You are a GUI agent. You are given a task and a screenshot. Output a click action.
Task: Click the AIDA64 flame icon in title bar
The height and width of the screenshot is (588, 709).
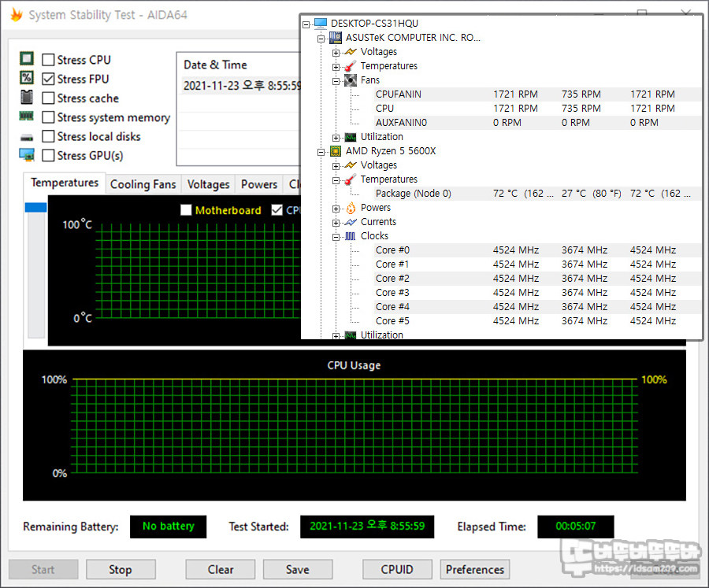[17, 14]
